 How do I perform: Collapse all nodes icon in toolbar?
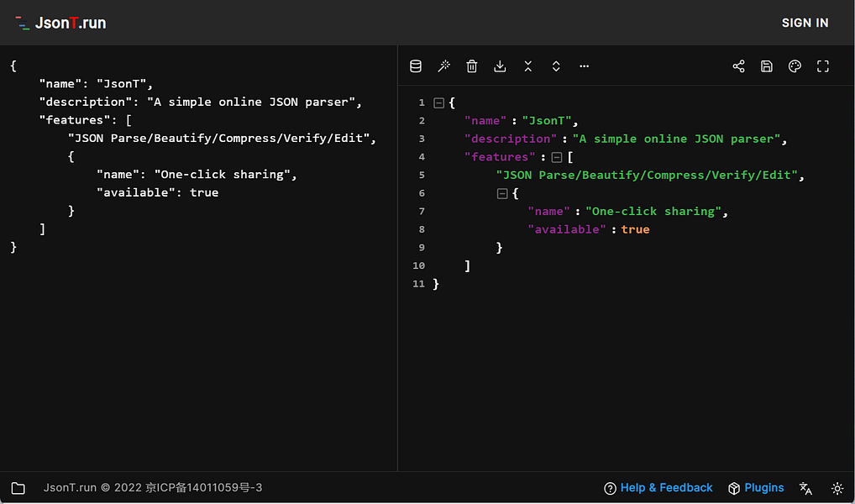527,66
